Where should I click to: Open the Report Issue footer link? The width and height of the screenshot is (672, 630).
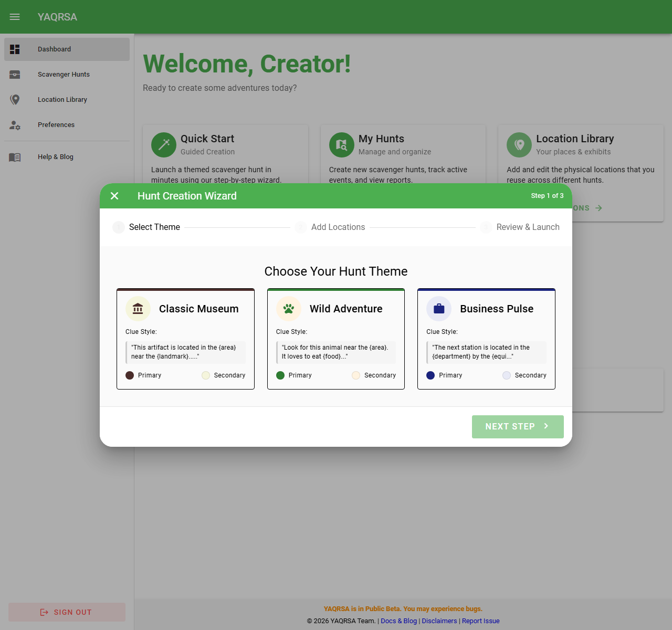[x=481, y=621]
